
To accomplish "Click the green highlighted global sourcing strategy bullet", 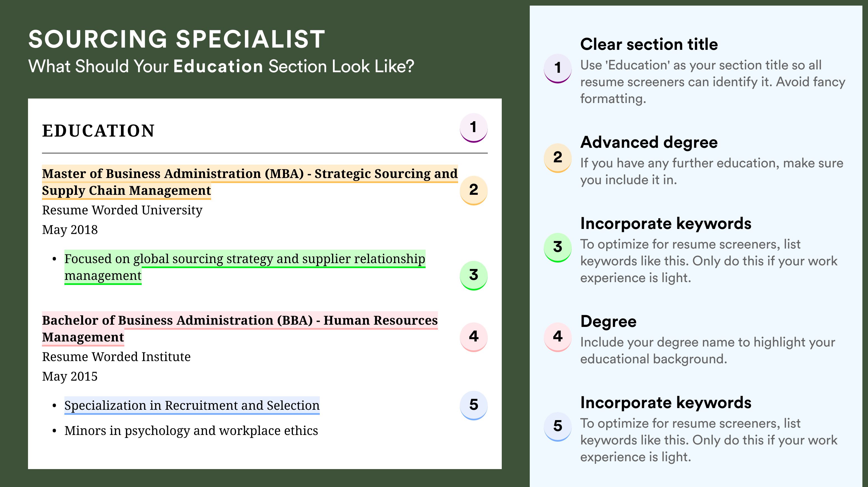I will (245, 267).
